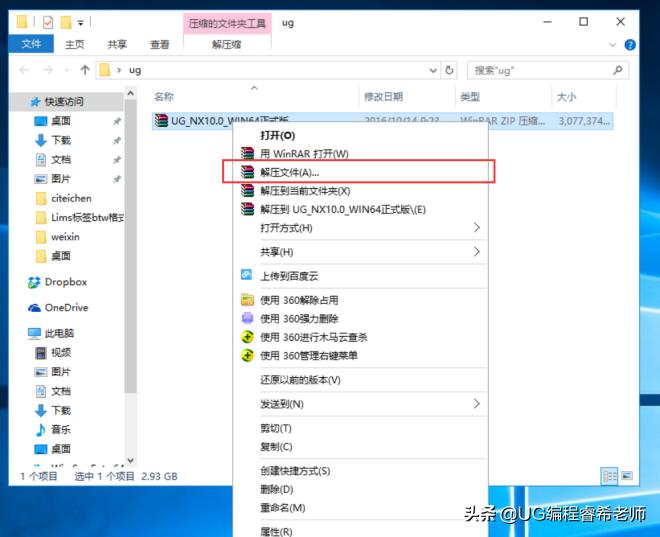Click the search magnifier icon
The image size is (660, 537).
pos(617,70)
